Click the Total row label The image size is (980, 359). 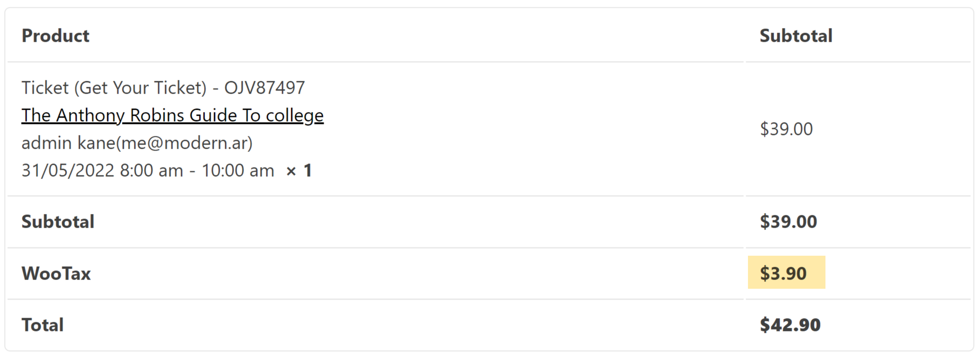43,325
